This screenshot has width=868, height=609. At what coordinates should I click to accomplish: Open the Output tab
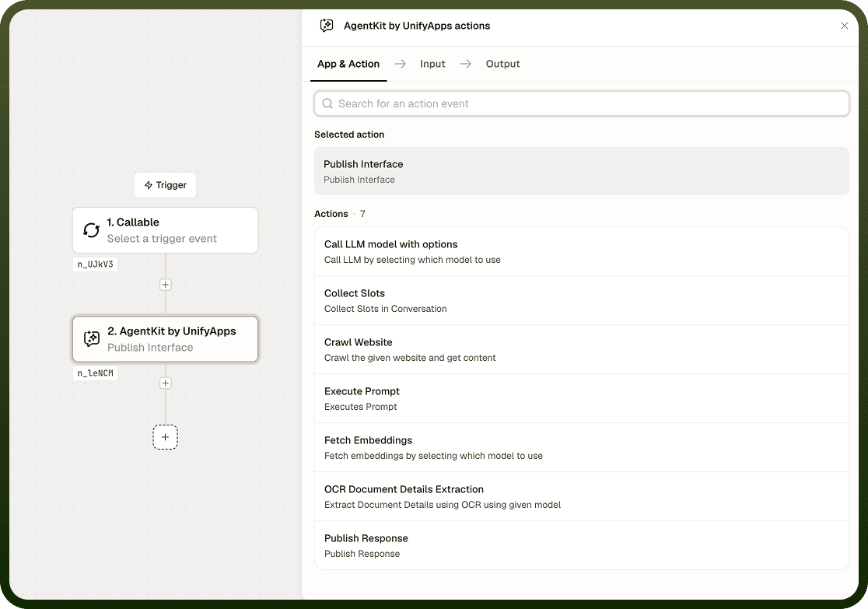[502, 64]
